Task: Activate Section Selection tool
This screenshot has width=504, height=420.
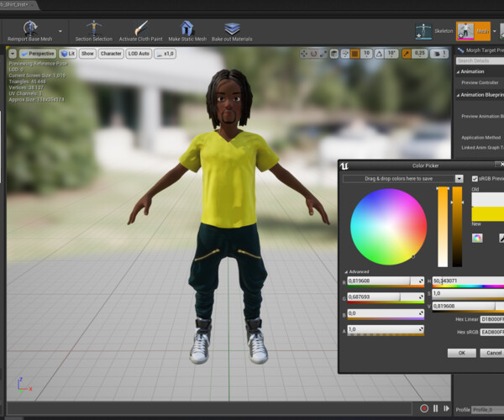Action: click(93, 31)
